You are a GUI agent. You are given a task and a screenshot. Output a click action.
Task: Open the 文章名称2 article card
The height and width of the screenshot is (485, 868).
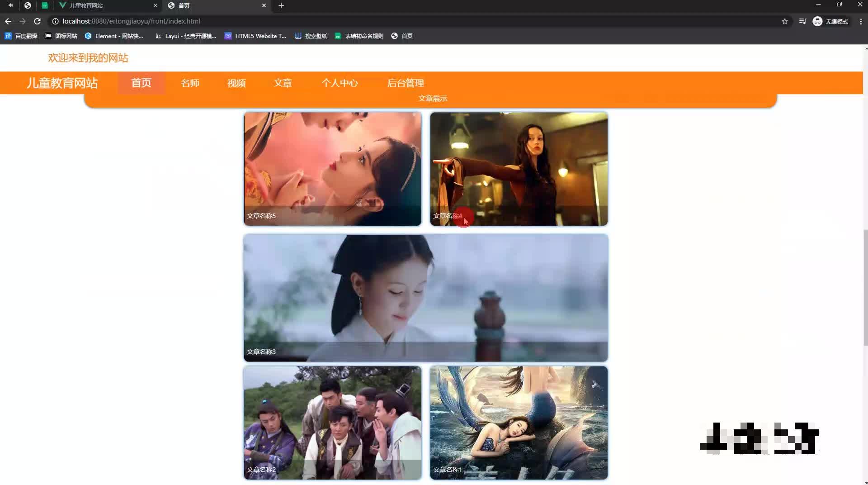pyautogui.click(x=333, y=423)
